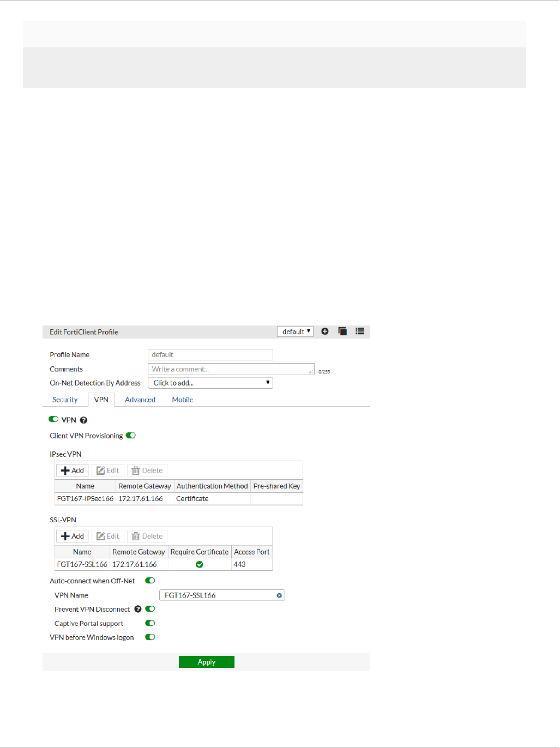Screen dimensions: 560x748
Task: Open the Mobile tab
Action: [x=183, y=400]
